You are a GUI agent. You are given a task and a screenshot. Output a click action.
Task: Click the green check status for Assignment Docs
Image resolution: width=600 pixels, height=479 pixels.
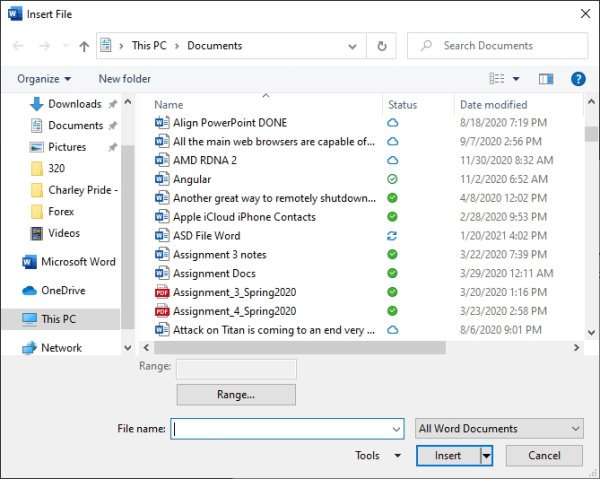pos(392,273)
